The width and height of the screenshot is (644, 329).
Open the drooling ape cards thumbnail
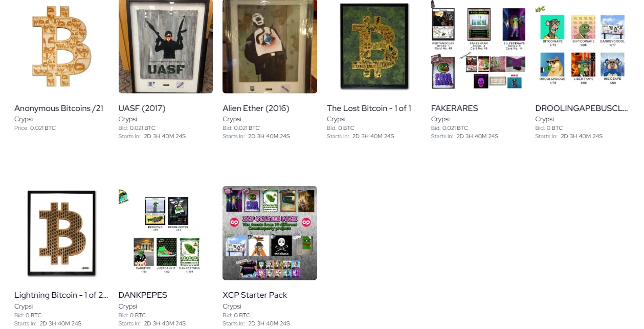[x=582, y=47]
